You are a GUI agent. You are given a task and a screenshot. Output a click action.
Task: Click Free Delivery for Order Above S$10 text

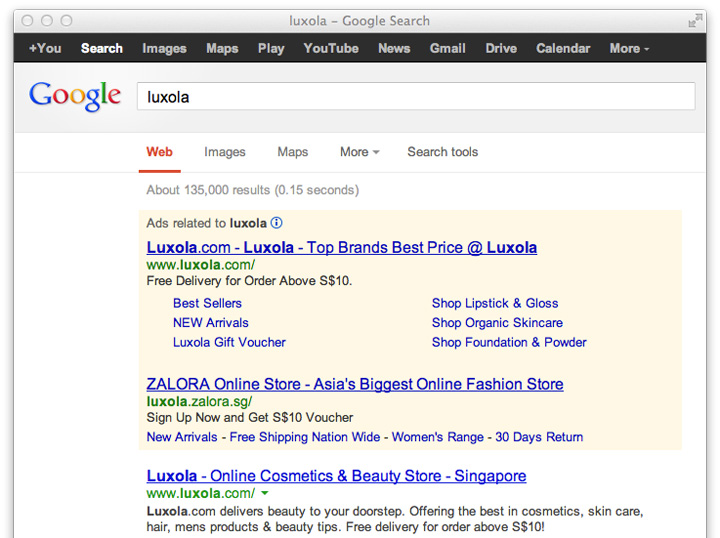249,281
